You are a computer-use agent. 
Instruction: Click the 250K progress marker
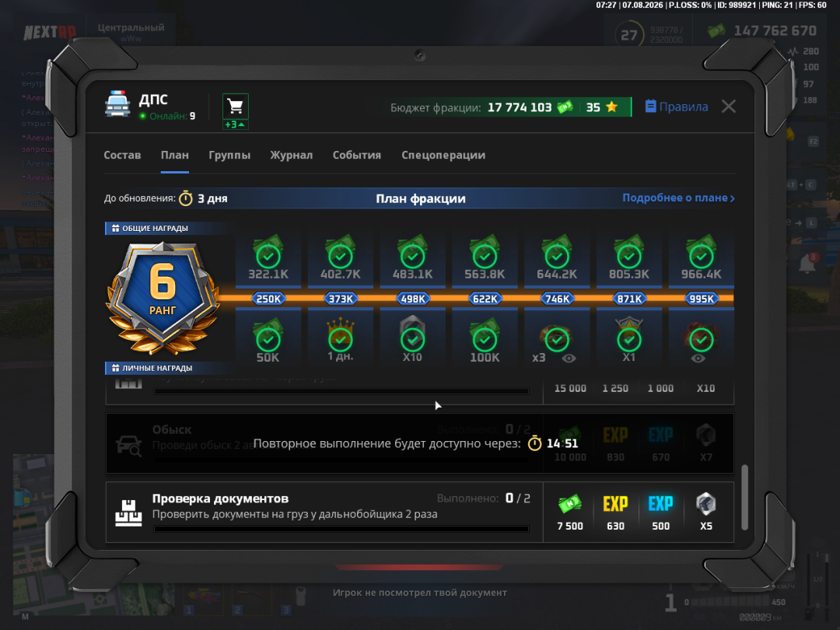pyautogui.click(x=268, y=299)
